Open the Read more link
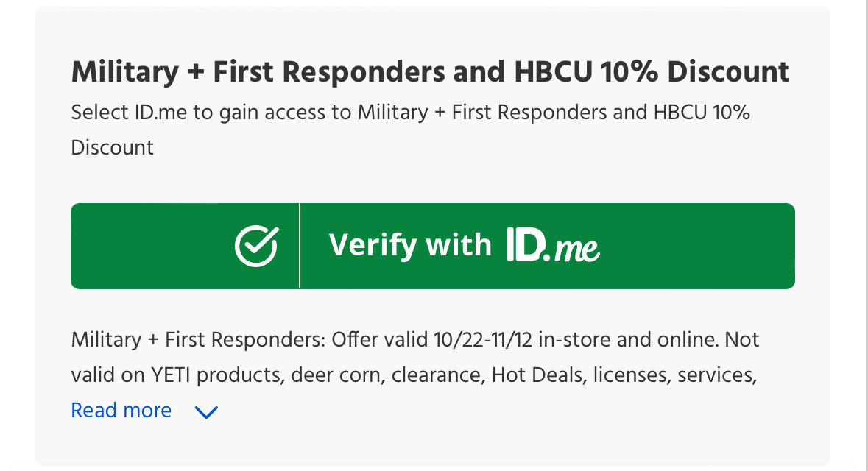The width and height of the screenshot is (868, 471). tap(121, 411)
